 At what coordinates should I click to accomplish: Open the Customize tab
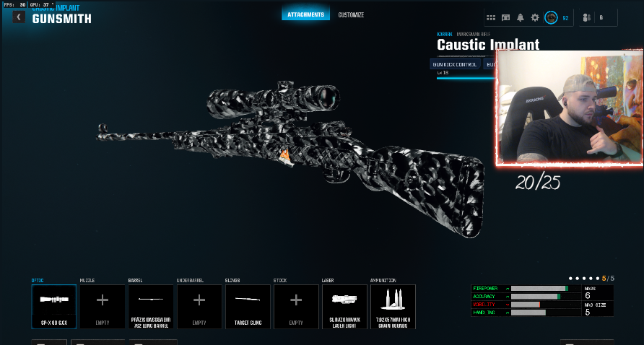[351, 14]
